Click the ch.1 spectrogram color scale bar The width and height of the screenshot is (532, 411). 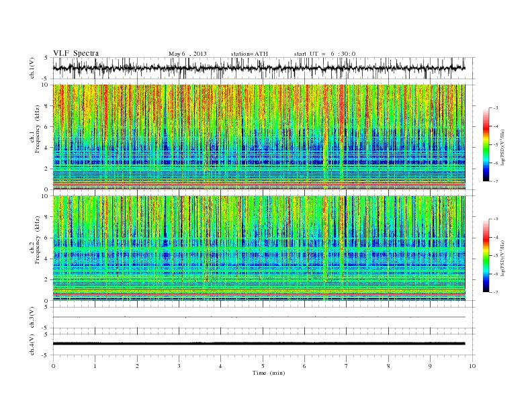pos(486,145)
